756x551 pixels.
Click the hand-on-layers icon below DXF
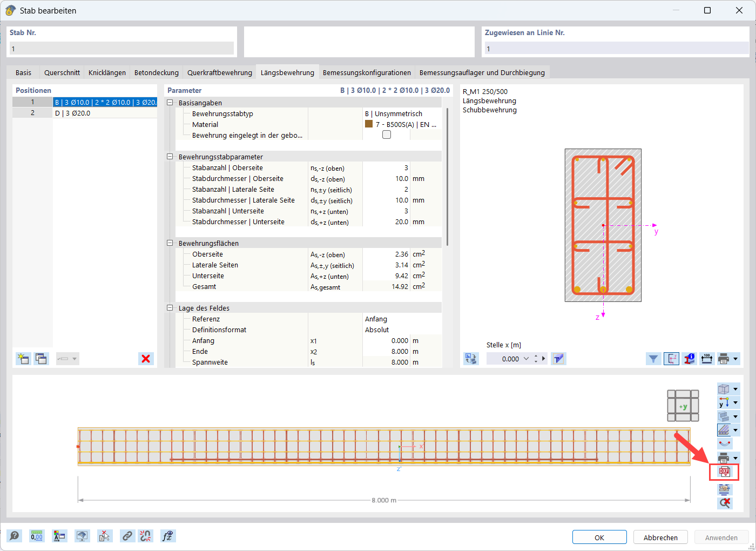[x=725, y=489]
